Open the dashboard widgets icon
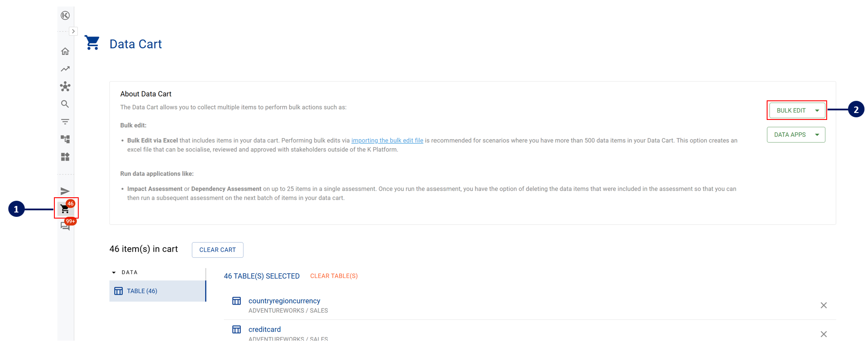 tap(65, 157)
